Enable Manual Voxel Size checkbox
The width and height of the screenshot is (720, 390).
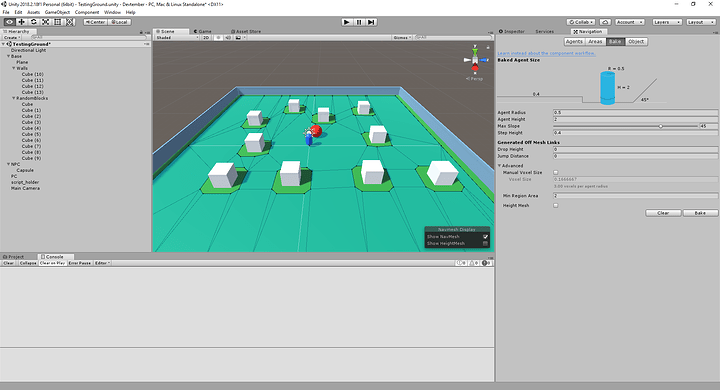[556, 173]
